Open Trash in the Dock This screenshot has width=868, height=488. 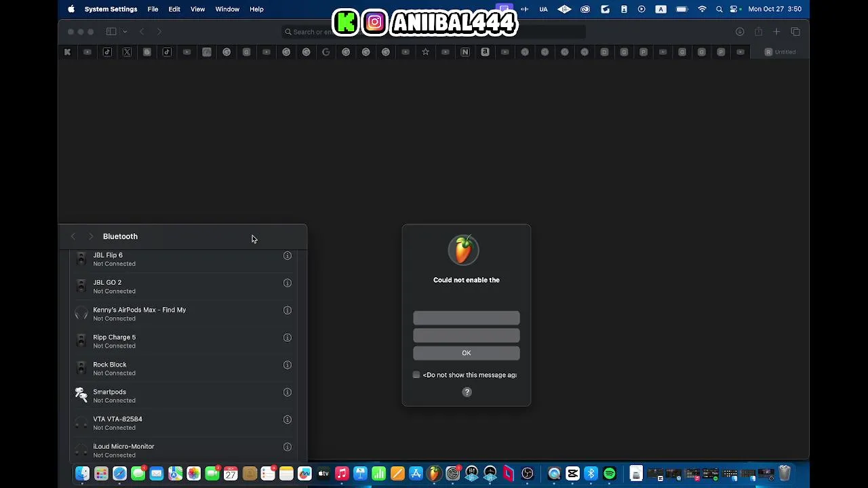click(785, 473)
